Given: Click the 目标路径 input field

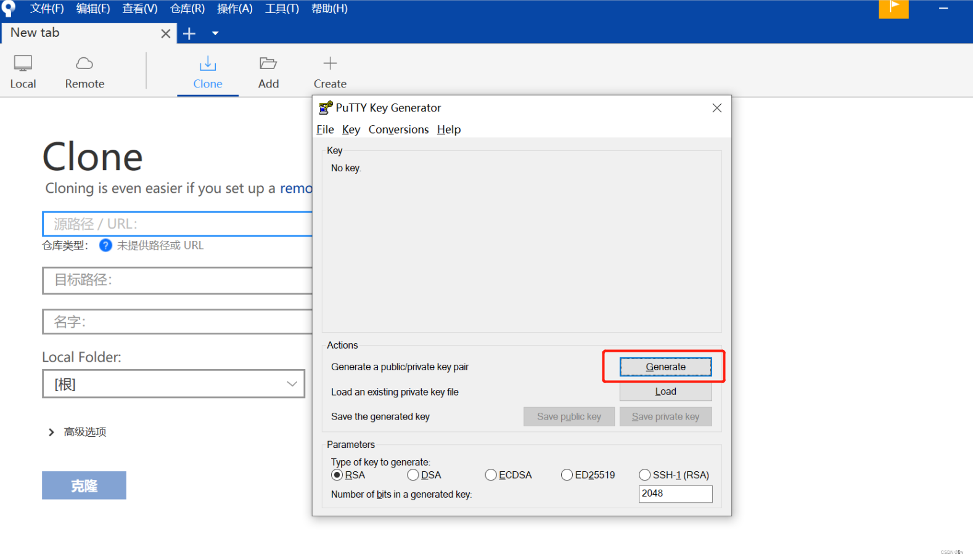Looking at the screenshot, I should pos(178,280).
